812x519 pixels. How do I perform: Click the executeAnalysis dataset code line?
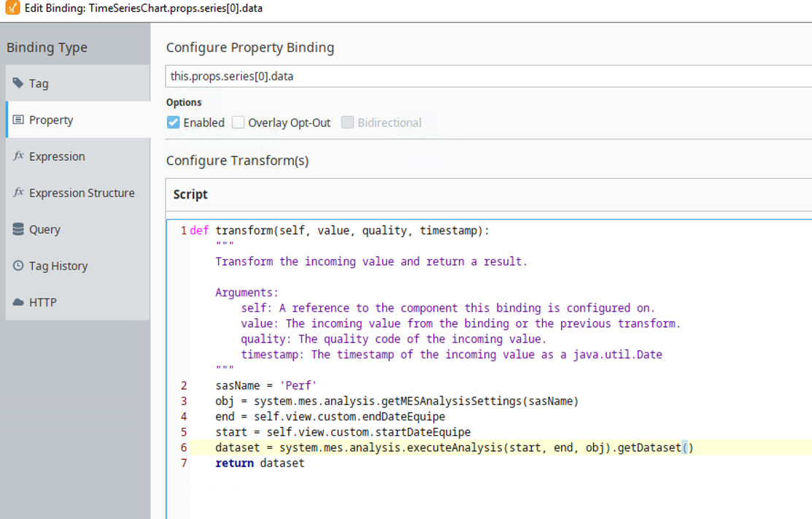[x=455, y=447]
